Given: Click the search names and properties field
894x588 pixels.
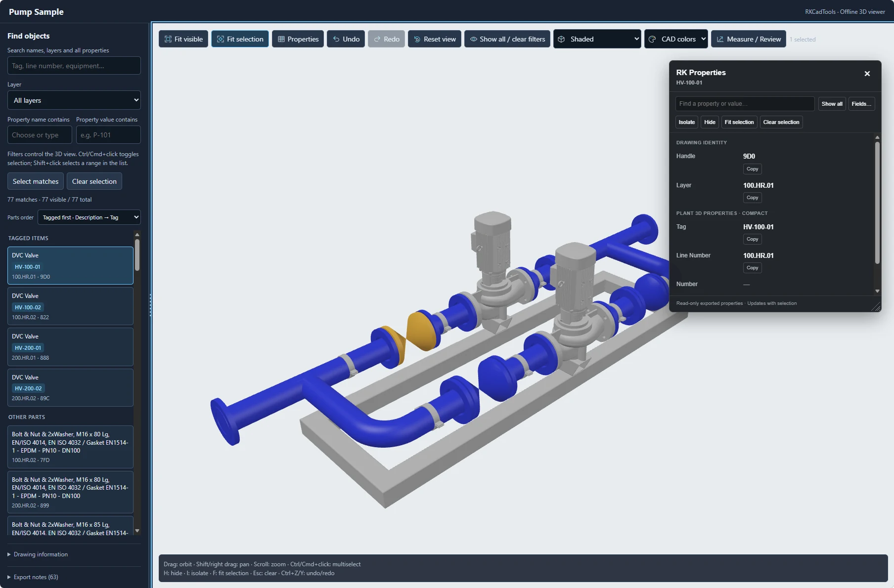Looking at the screenshot, I should coord(74,66).
